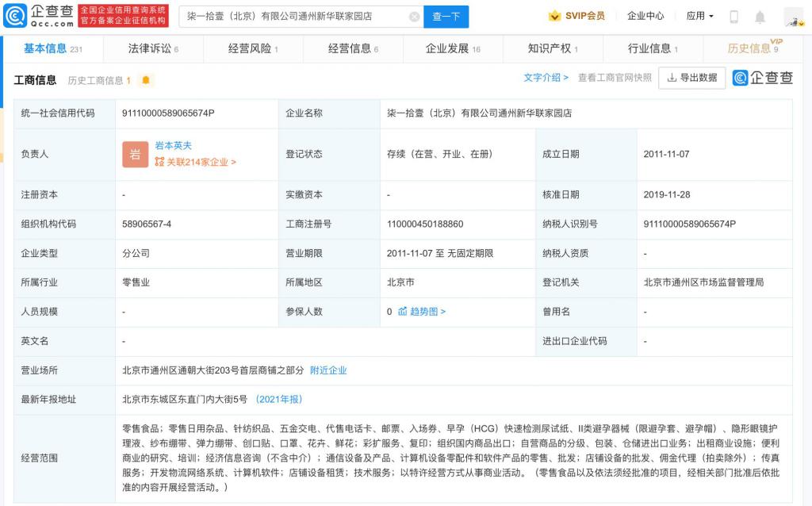812x506 pixels.
Task: Expand 关联214家企业 link
Action: [x=195, y=162]
